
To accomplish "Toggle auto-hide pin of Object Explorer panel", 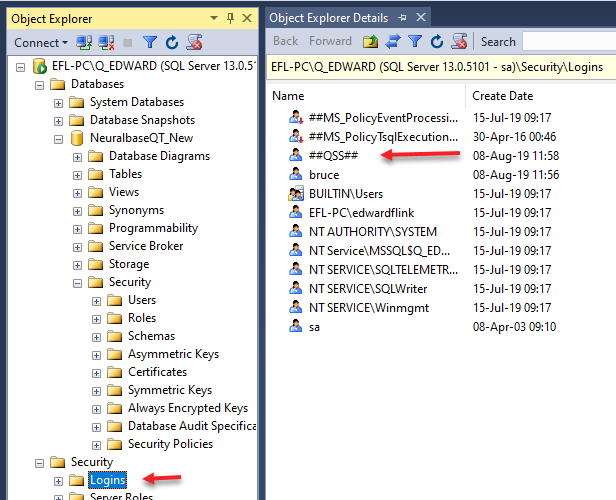I will (x=230, y=18).
